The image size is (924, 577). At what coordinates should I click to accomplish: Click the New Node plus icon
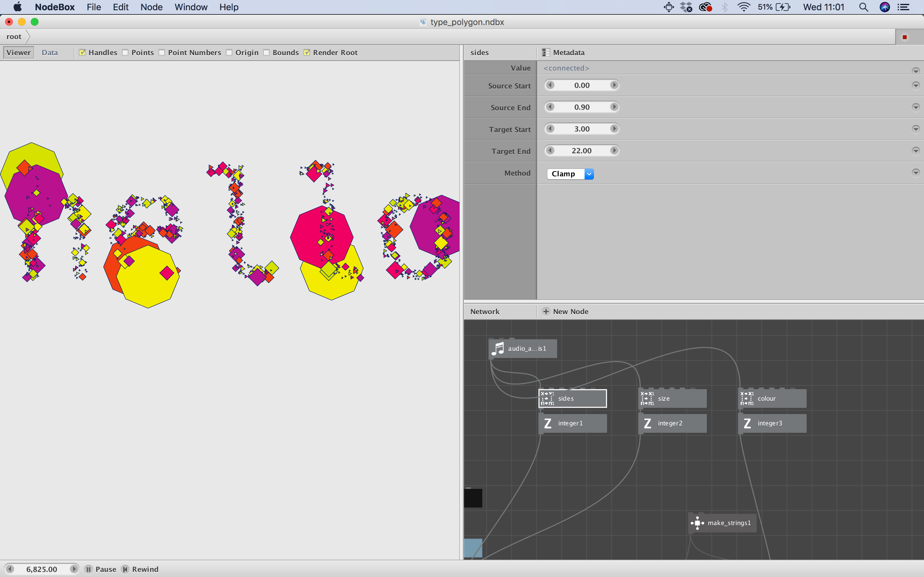(546, 311)
